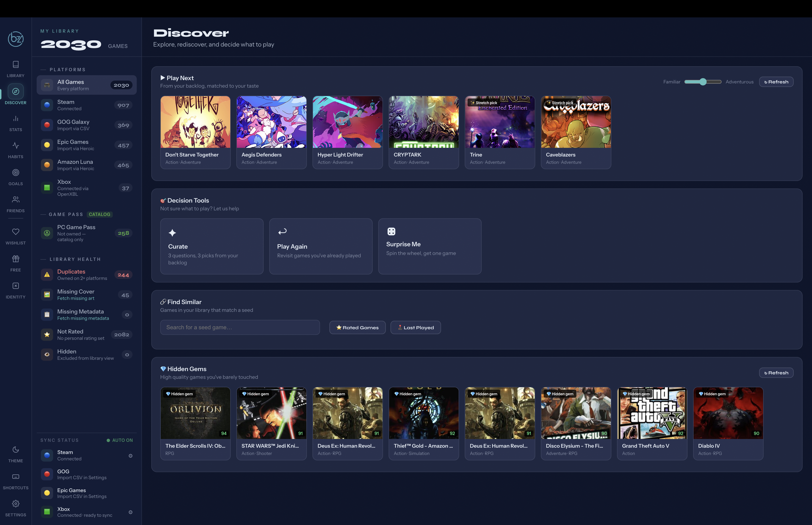
Task: Click Fetch missing metadata link
Action: pos(83,318)
